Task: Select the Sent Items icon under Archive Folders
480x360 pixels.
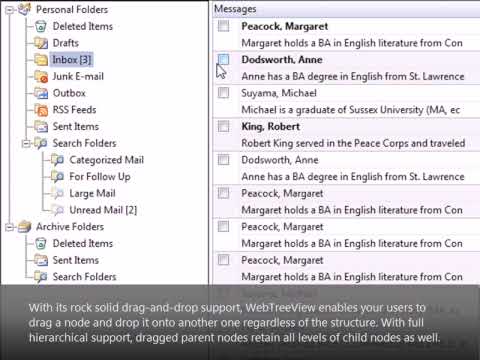Action: coord(41,260)
